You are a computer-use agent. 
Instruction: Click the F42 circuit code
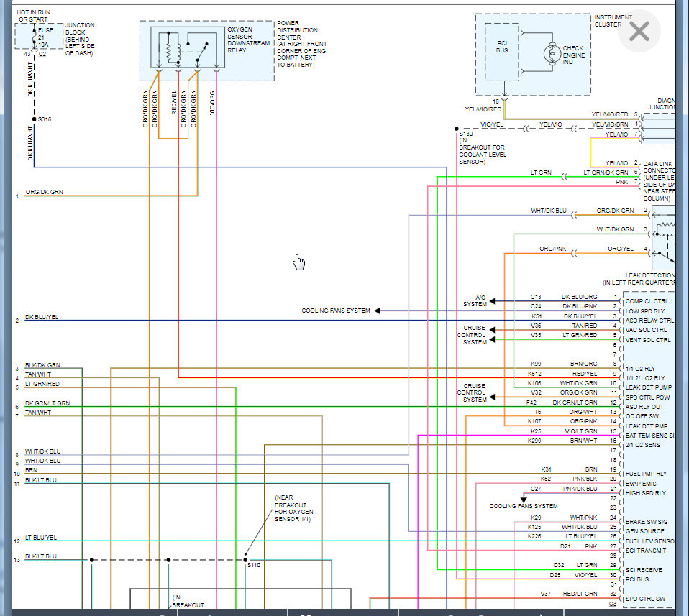point(531,403)
